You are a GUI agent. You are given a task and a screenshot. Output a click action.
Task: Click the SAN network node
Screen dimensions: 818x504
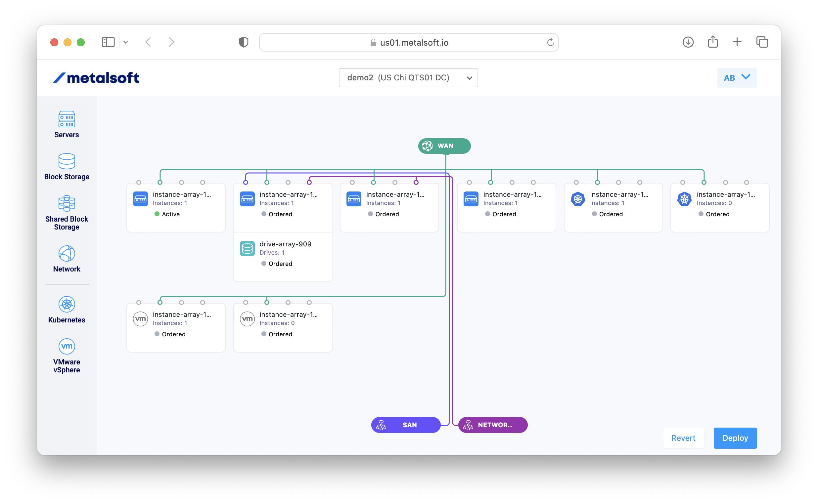tap(406, 425)
